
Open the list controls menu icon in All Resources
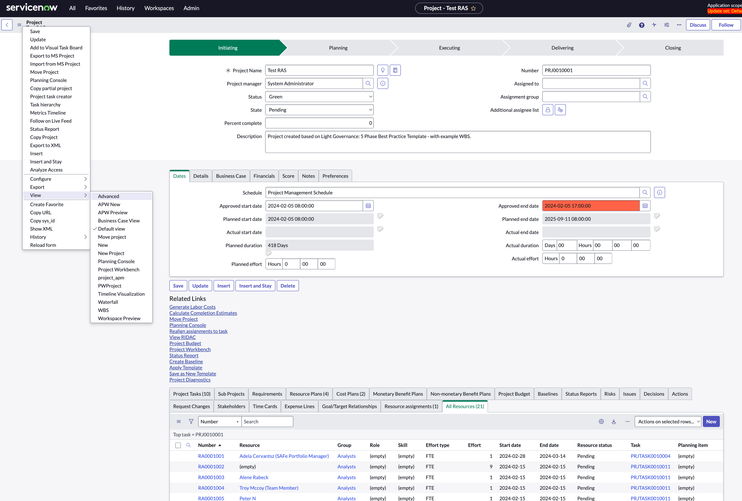click(178, 422)
